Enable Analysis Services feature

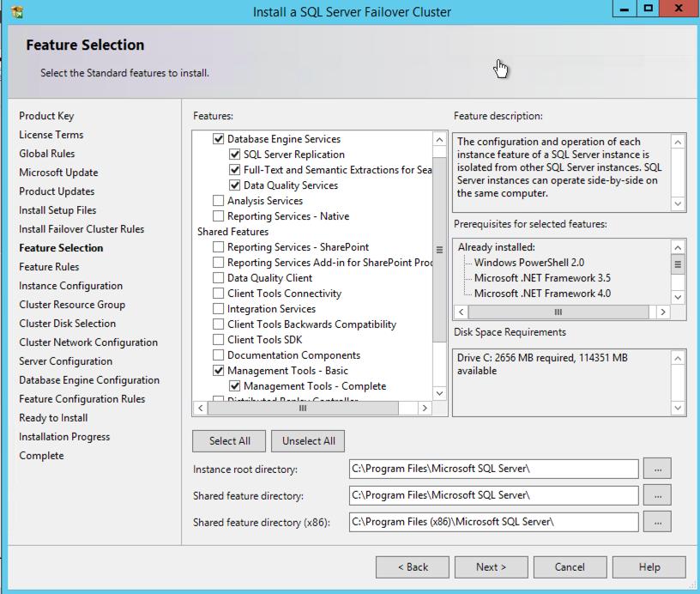pos(219,201)
